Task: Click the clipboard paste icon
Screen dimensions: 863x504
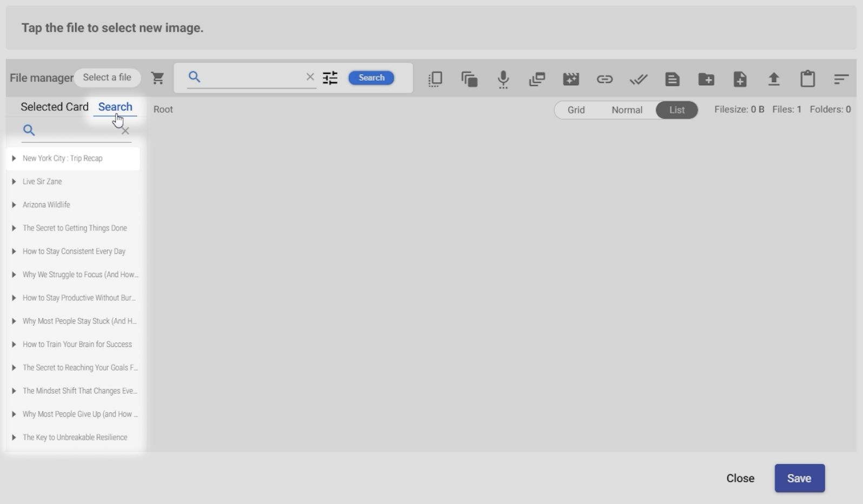Action: coord(808,79)
